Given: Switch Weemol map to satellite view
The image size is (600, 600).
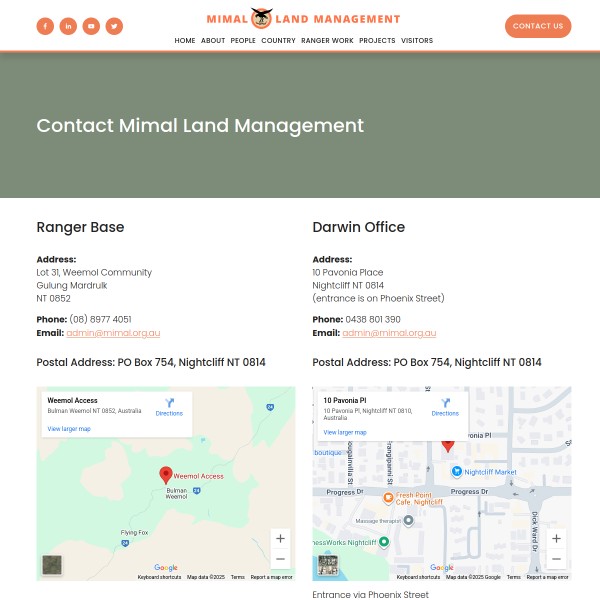Looking at the screenshot, I should click(x=52, y=565).
